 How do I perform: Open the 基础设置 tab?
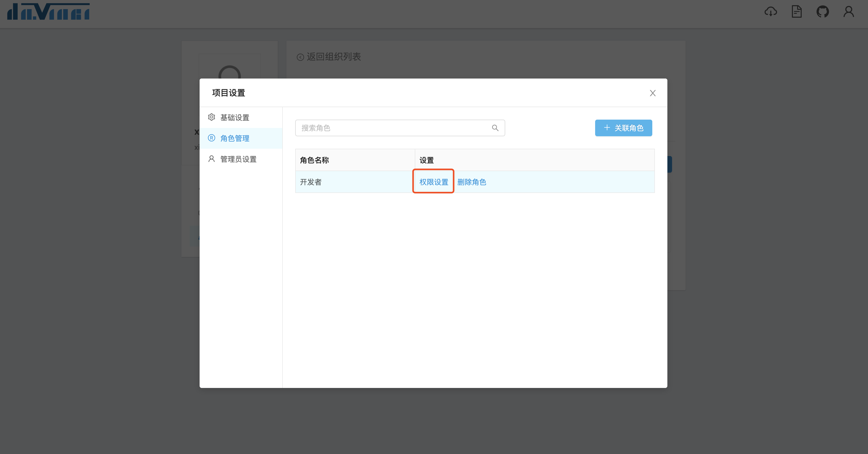click(x=235, y=118)
